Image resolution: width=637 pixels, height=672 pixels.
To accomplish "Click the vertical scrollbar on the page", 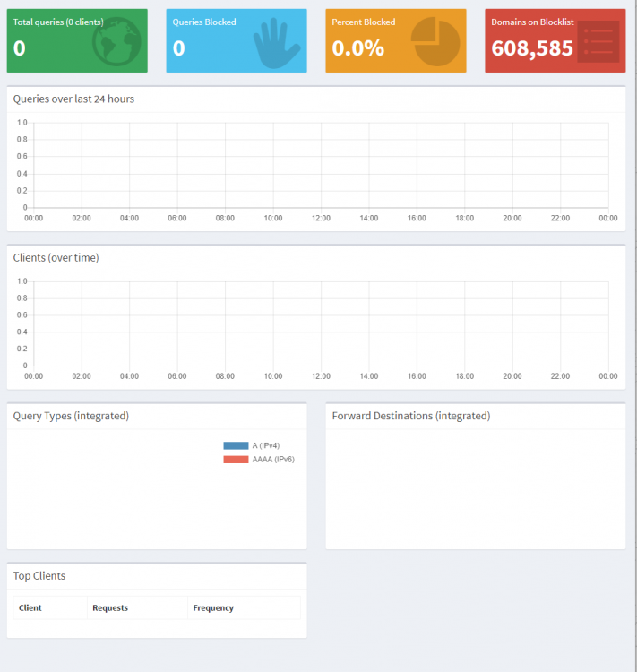I will pyautogui.click(x=635, y=336).
